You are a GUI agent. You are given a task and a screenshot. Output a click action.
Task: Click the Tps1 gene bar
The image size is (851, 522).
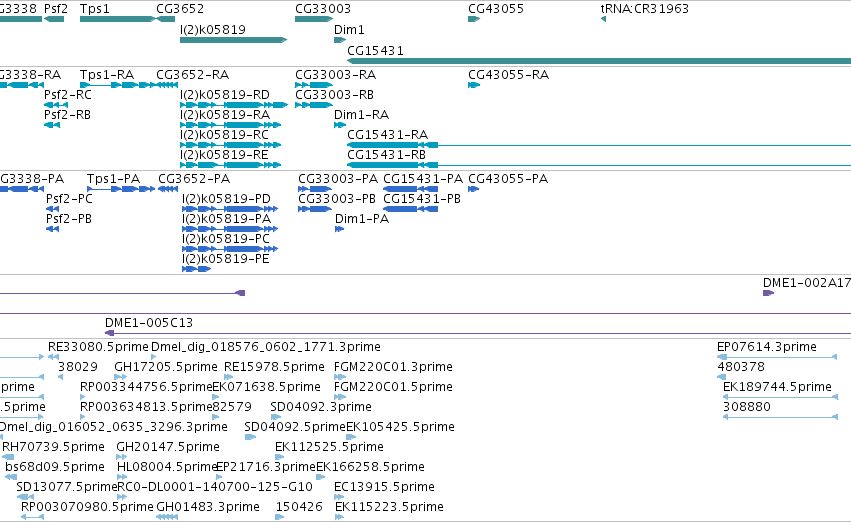coord(118,19)
